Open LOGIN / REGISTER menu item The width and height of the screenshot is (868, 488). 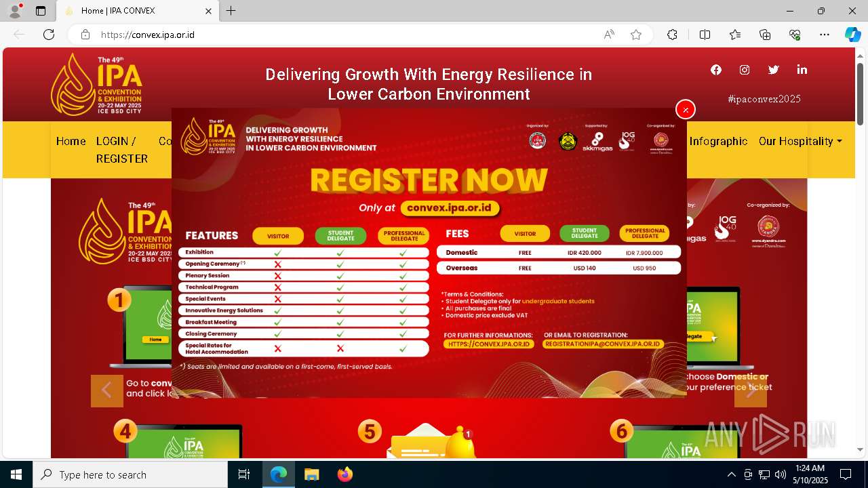[x=122, y=150]
